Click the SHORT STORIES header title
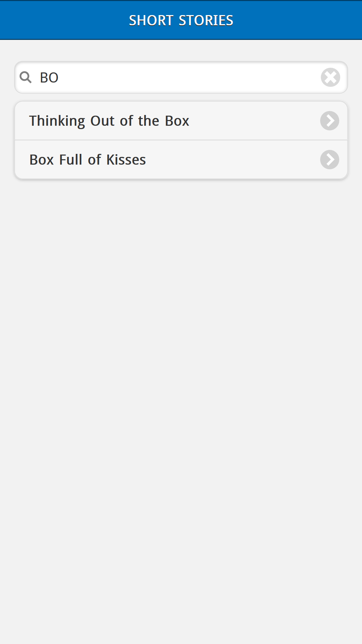Image resolution: width=362 pixels, height=644 pixels. pos(181,20)
